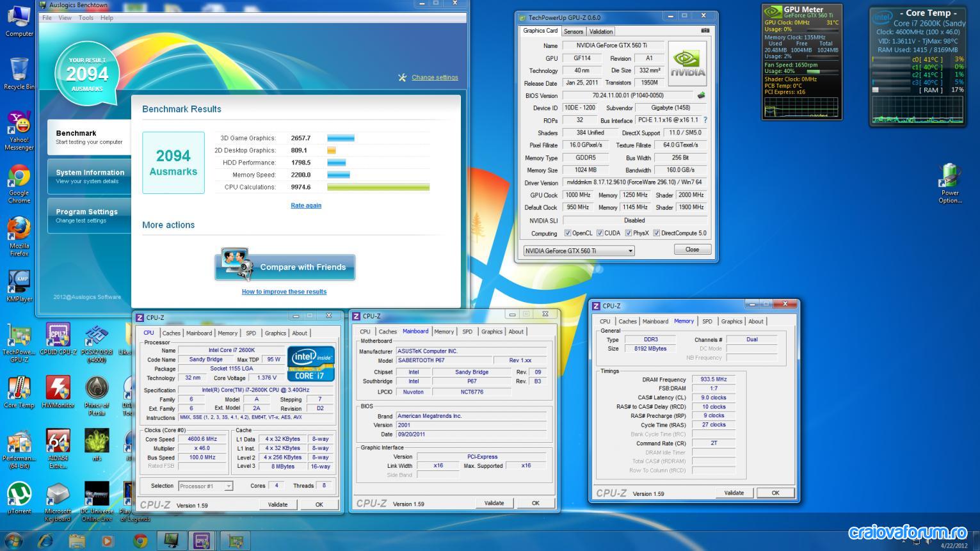Launch Mozilla Firefox from the desktop
Viewport: 980px width, 551px height.
tap(19, 237)
